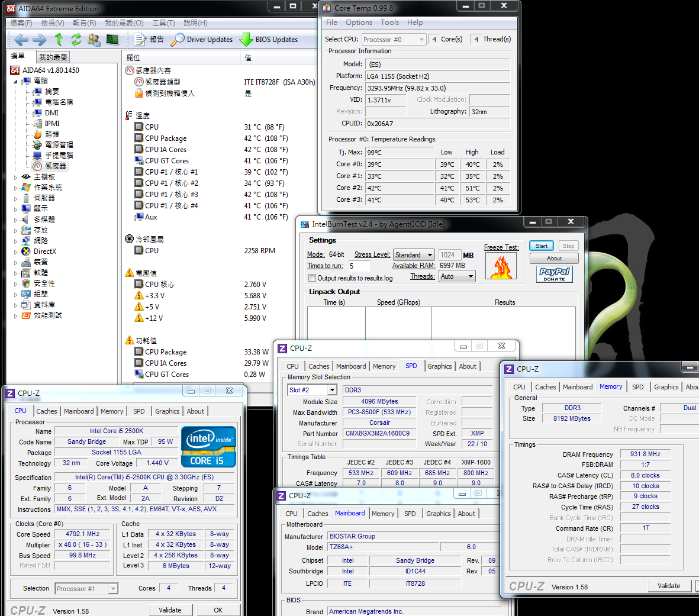
Task: Click the DRAM Frequency 931.8 MHz value
Action: pos(645,454)
